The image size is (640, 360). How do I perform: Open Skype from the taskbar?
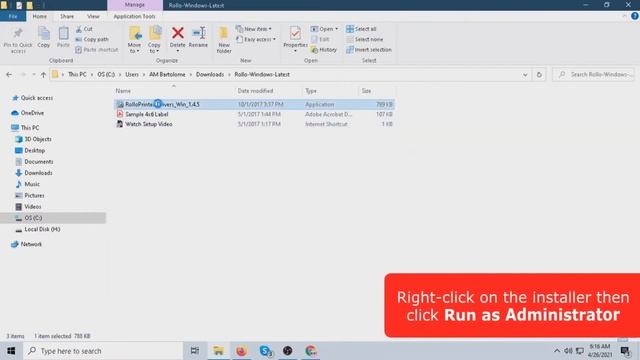[x=265, y=351]
